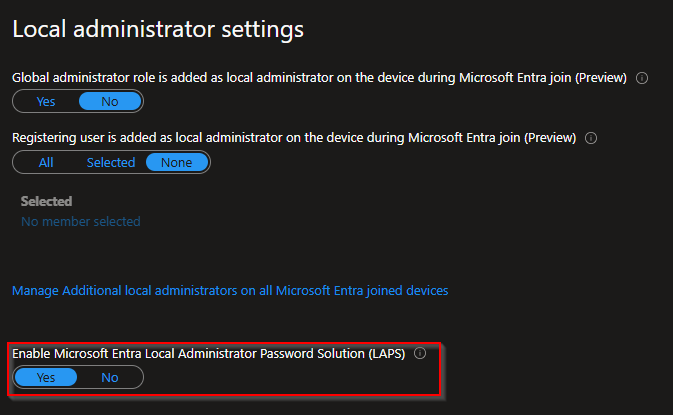Click the 'Local administrator settings' page heading
Viewport: 673px width, 415px height.
(x=157, y=29)
